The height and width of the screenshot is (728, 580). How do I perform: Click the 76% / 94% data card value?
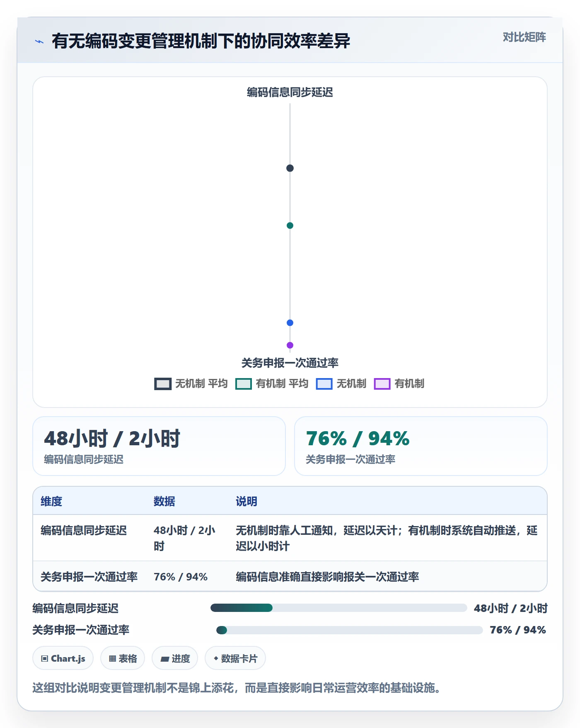coord(358,439)
